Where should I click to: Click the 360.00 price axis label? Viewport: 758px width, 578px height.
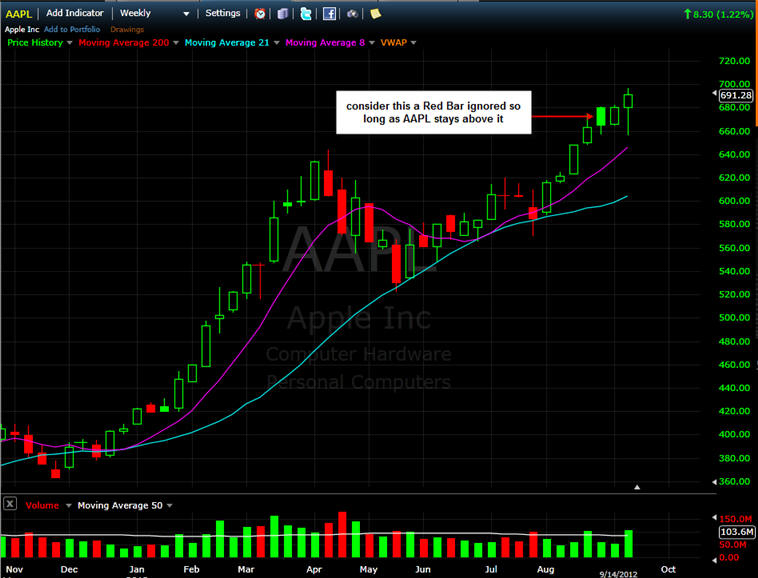tap(734, 481)
